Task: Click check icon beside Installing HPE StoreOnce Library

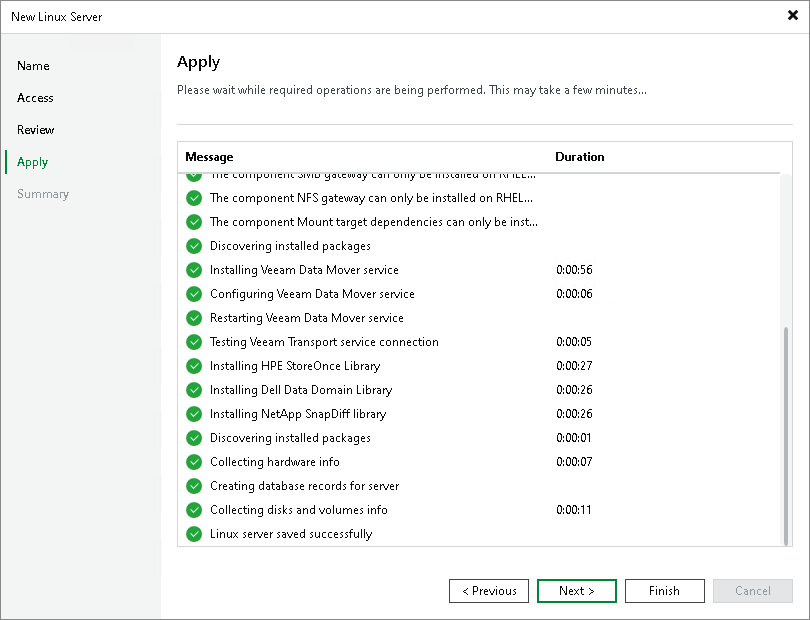Action: [194, 366]
